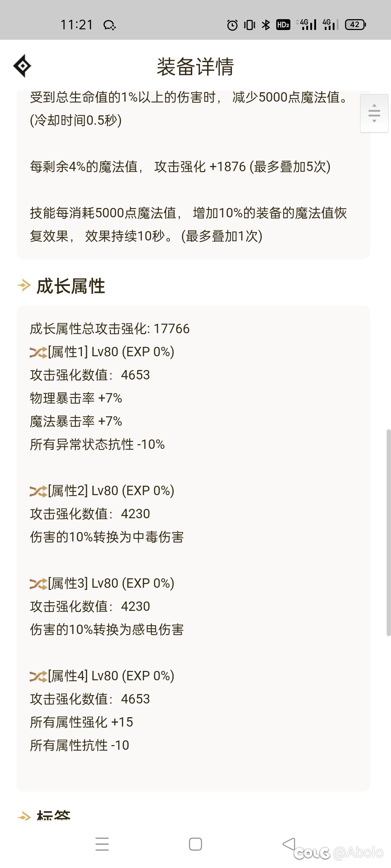The image size is (391, 868).
Task: Tap the shuffle icon beside 属性2
Action: (x=38, y=491)
